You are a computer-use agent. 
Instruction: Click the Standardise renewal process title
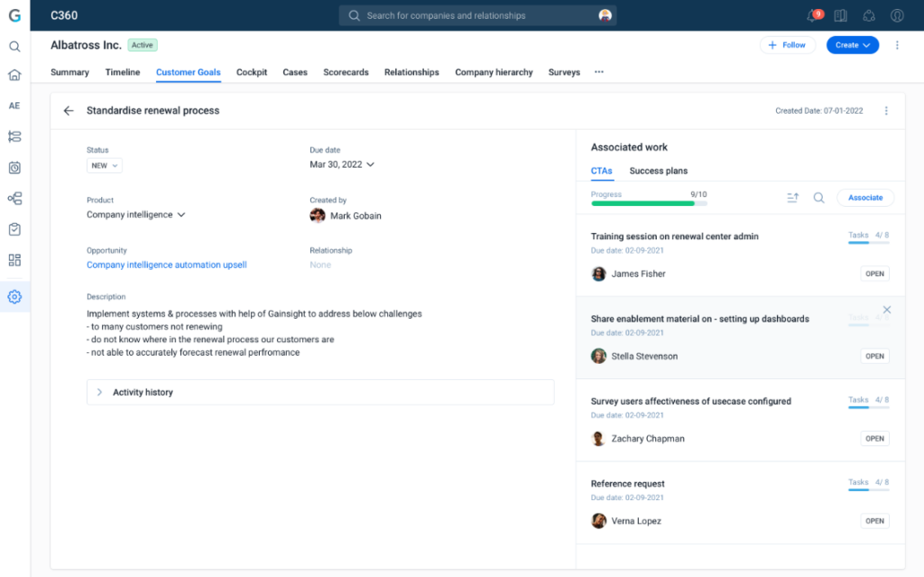152,111
